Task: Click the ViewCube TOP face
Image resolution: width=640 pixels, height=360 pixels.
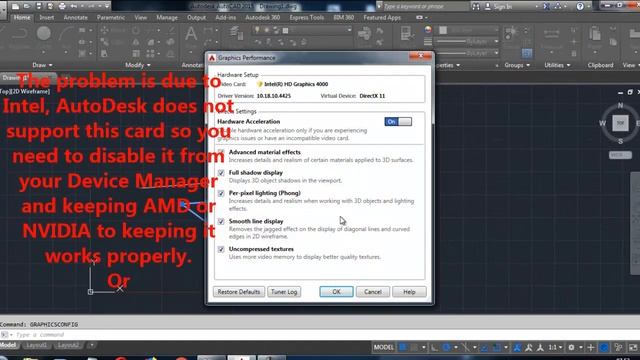Action: click(620, 123)
